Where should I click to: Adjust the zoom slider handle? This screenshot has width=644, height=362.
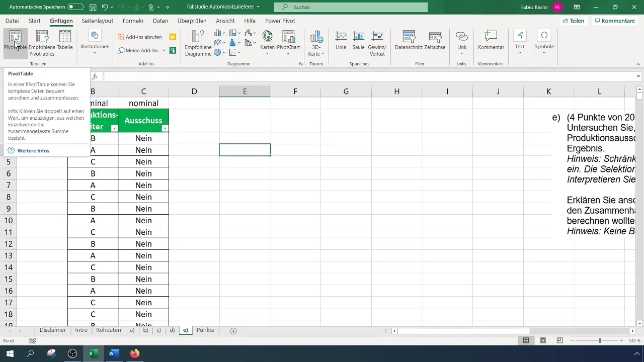[600, 340]
